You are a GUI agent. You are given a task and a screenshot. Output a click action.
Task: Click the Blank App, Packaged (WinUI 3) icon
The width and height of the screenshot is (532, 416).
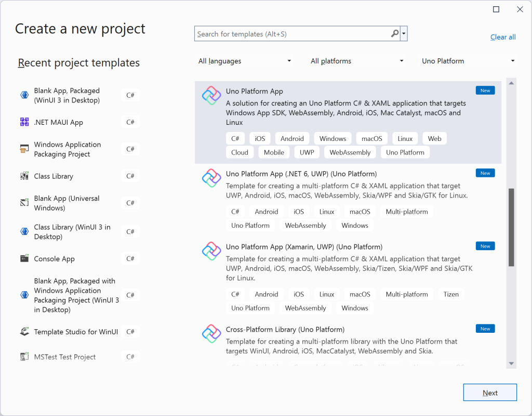23,95
